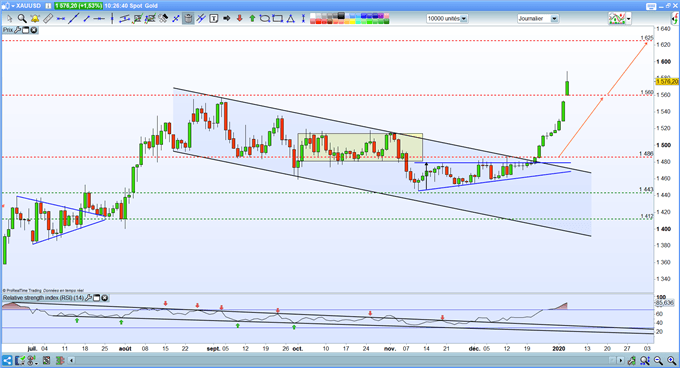
Task: Select the long trend line tool
Action: [73, 18]
